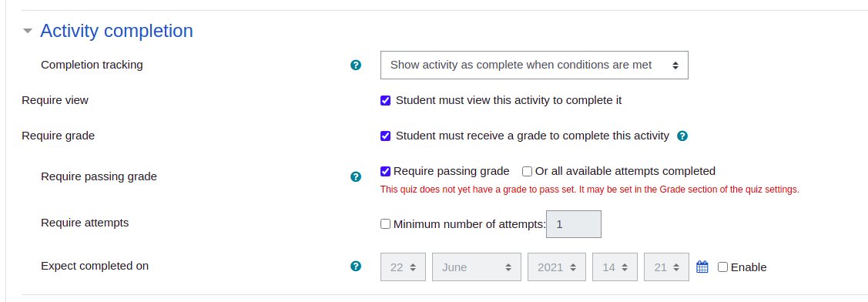
Task: Open the year dropdown showing 2021
Action: coord(556,267)
